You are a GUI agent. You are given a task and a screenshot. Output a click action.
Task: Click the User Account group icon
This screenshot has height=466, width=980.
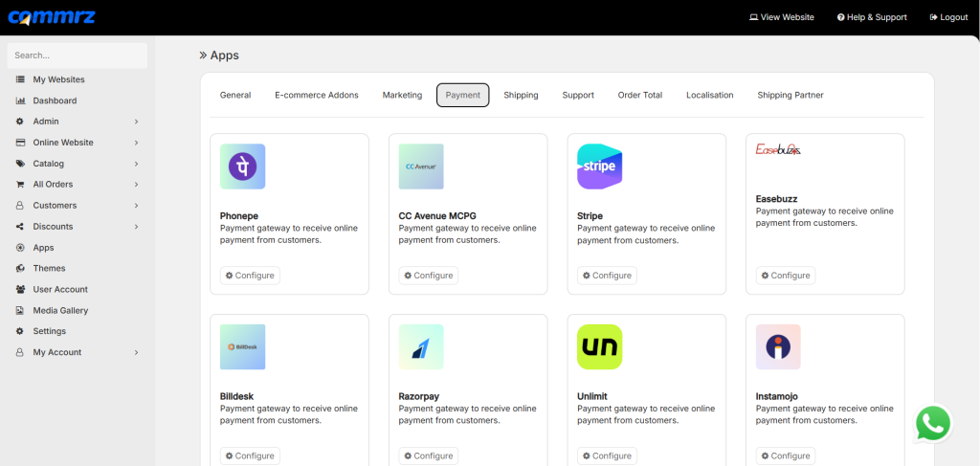click(20, 289)
